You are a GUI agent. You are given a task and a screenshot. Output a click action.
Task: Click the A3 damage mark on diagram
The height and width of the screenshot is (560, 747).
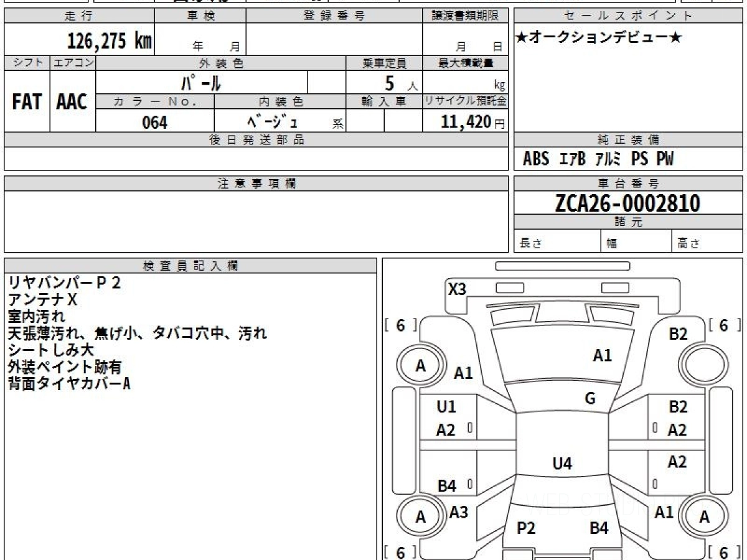(x=459, y=511)
